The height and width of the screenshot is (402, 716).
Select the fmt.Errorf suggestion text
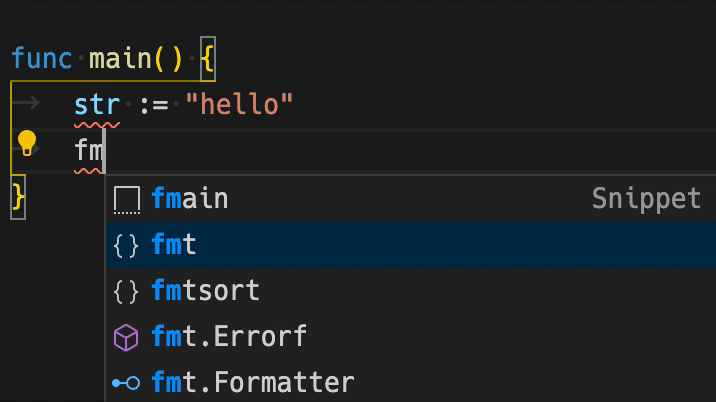click(229, 337)
